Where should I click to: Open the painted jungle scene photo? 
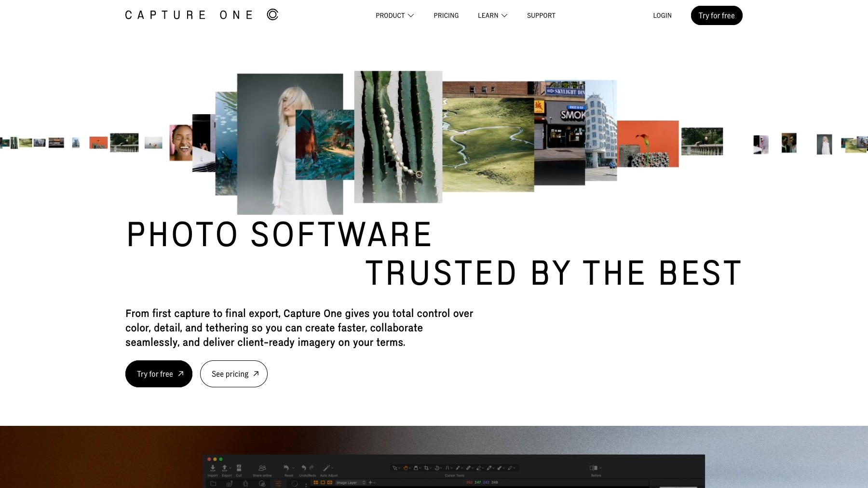click(325, 145)
